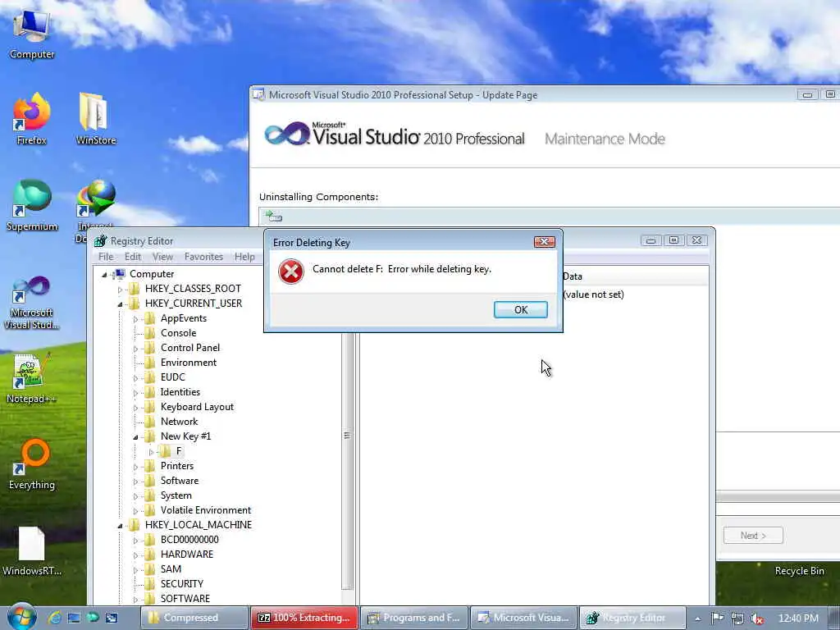Viewport: 840px width, 630px height.
Task: Click the Switch windows quick launch icon
Action: click(112, 618)
